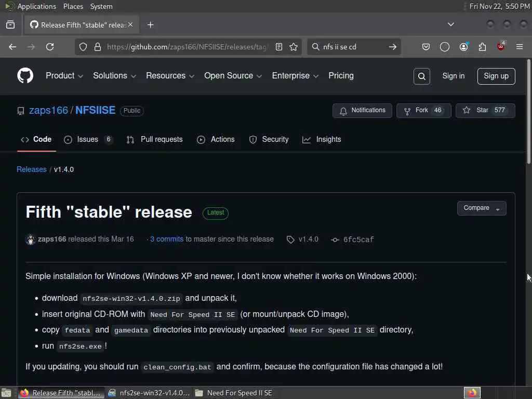532x399 pixels.
Task: Click the v1.4.0 tag icon
Action: tap(290, 240)
